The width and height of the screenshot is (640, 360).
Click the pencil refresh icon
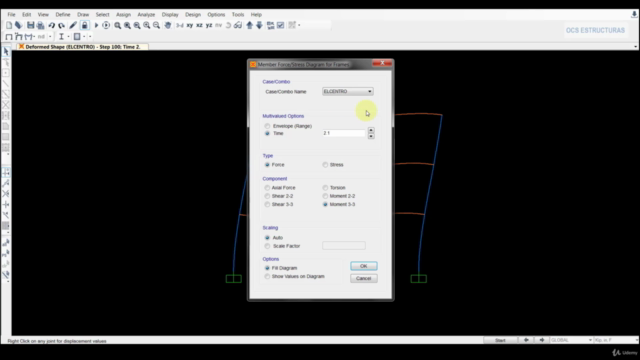coord(73,25)
